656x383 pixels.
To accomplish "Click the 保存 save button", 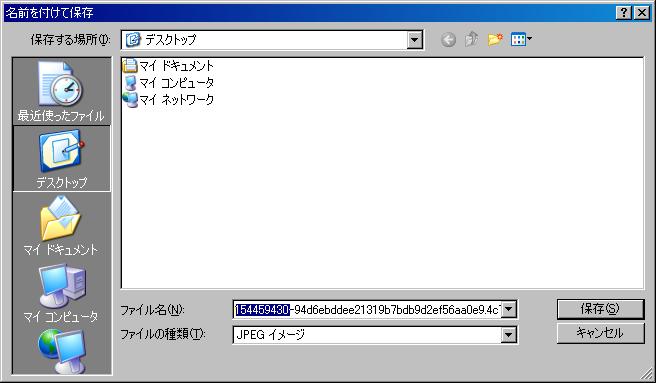I will click(x=600, y=309).
